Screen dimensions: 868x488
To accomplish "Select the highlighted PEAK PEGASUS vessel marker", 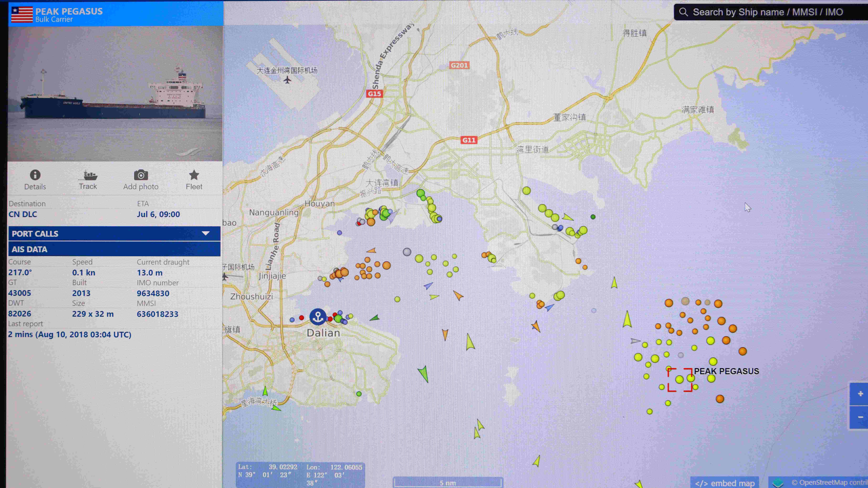I will pyautogui.click(x=680, y=380).
